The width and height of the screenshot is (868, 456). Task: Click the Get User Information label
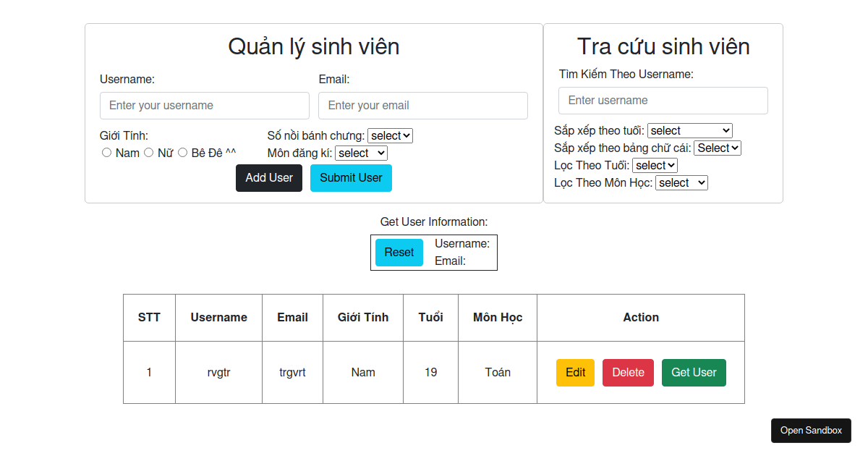(434, 222)
